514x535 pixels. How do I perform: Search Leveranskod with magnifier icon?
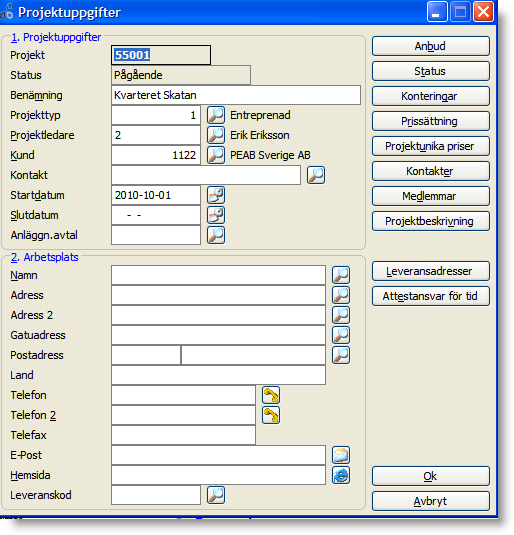pyautogui.click(x=216, y=495)
